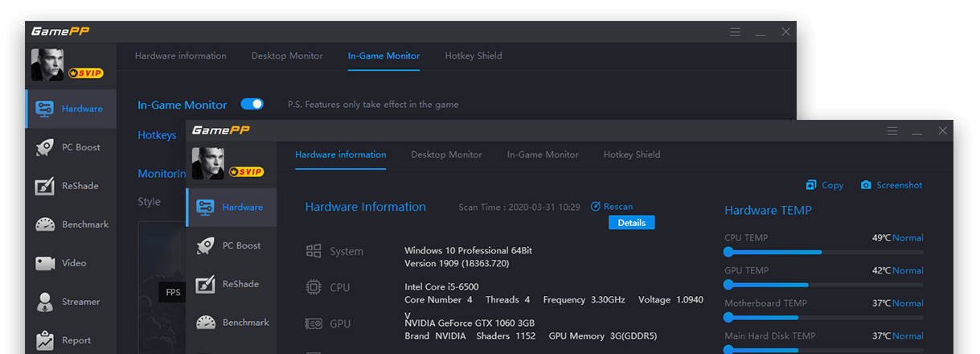Click the ReShade icon in the back window sidebar

(x=45, y=186)
